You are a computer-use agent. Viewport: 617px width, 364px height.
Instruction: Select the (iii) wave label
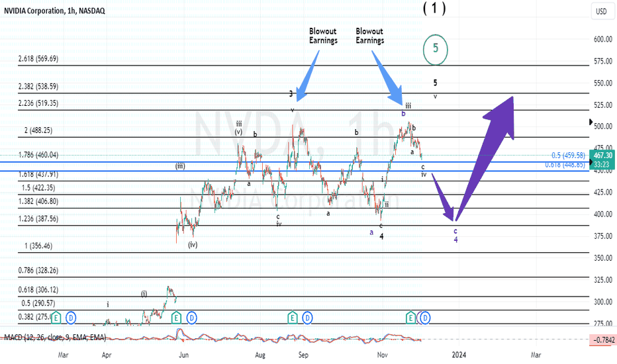click(180, 165)
